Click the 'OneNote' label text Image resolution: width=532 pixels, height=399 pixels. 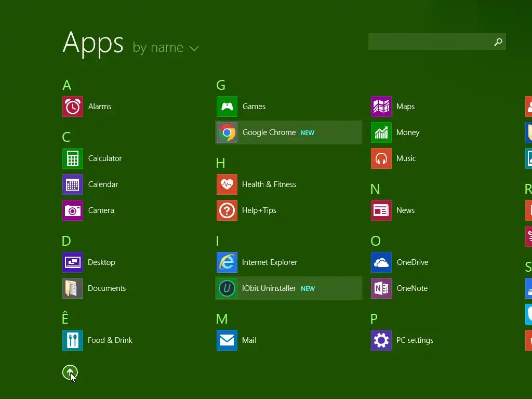(x=412, y=288)
